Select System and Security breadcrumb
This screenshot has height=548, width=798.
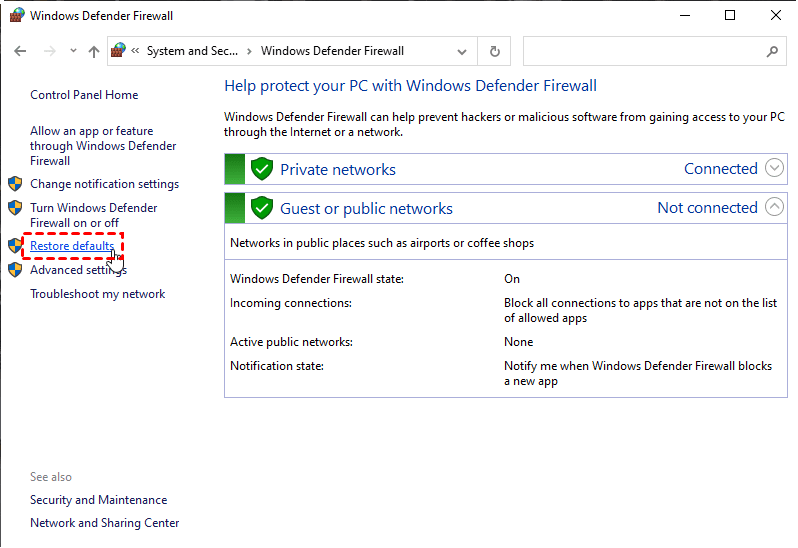point(192,51)
